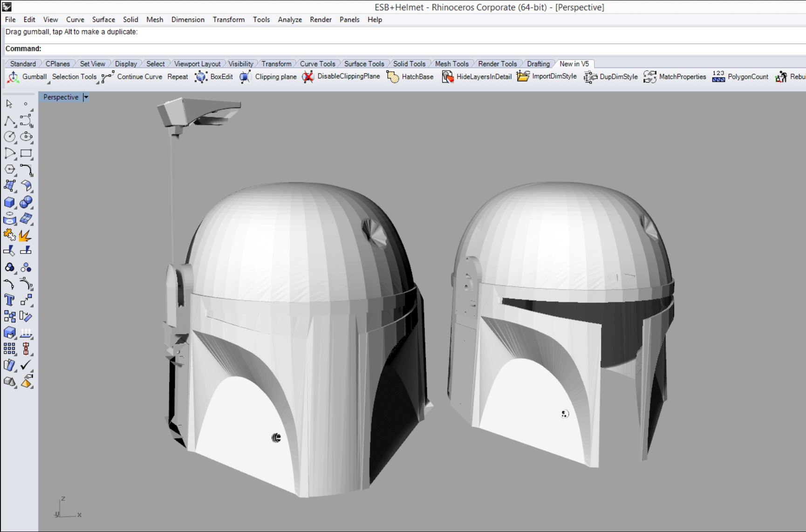Select the Circle tool
Image resolution: width=806 pixels, height=532 pixels.
point(9,136)
